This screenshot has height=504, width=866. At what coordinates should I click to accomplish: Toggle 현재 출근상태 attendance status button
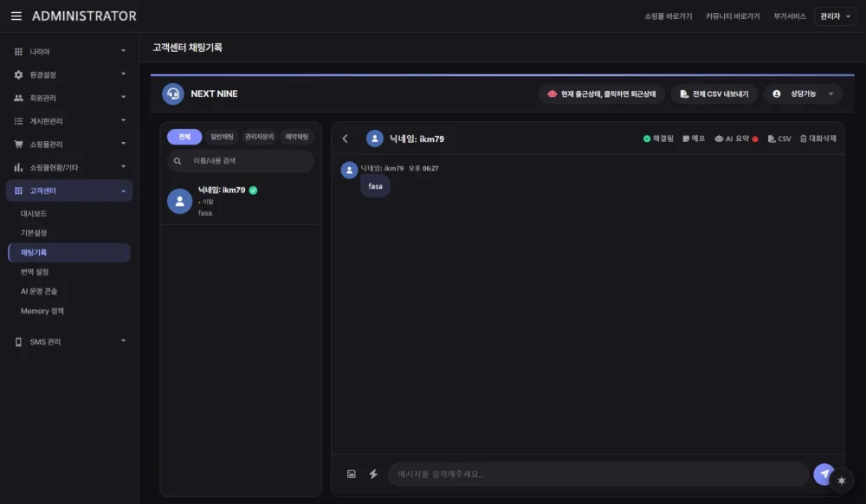[602, 94]
